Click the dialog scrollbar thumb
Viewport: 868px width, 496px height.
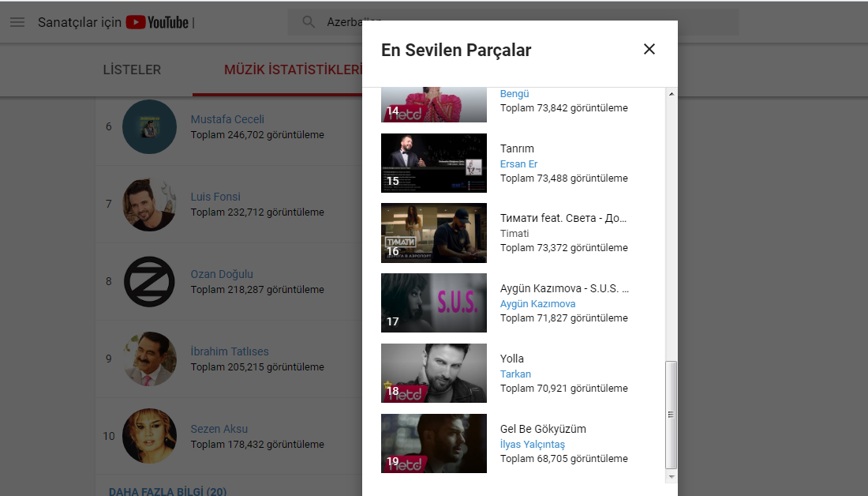(671, 415)
